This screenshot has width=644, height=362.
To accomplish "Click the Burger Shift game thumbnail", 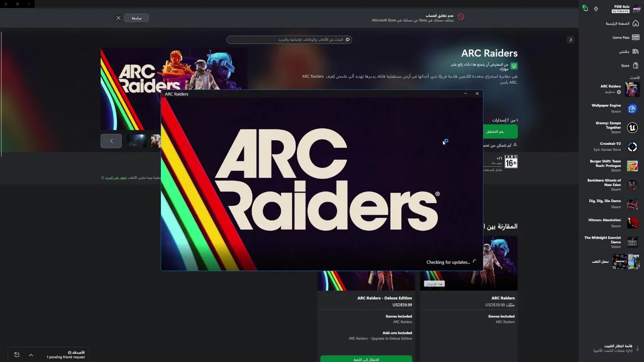I will [632, 166].
